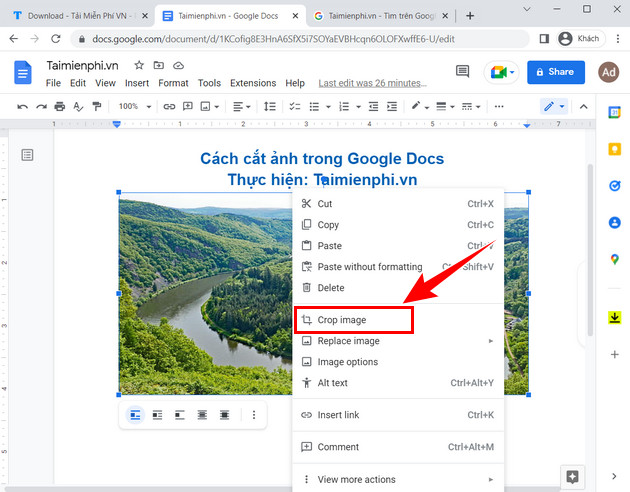The width and height of the screenshot is (630, 492).
Task: Open the Format menu
Action: click(173, 83)
